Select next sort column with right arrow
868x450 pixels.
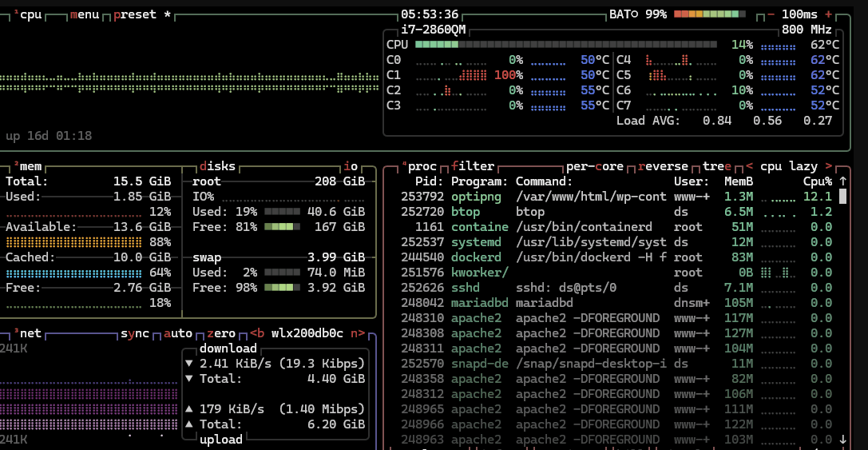[829, 166]
